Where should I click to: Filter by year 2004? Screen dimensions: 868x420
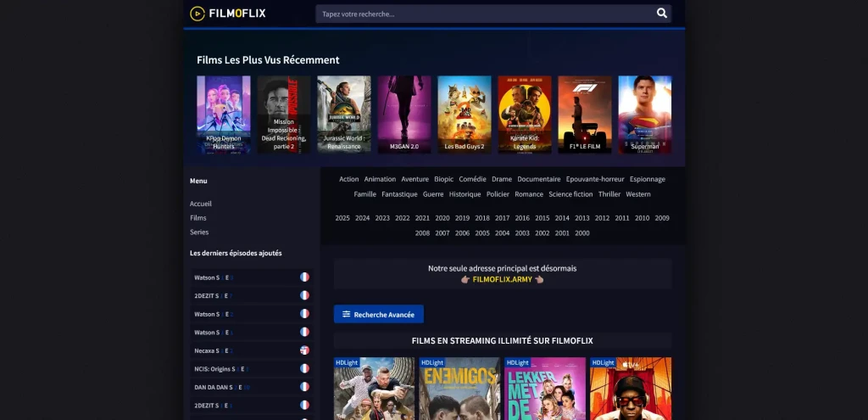pos(502,232)
